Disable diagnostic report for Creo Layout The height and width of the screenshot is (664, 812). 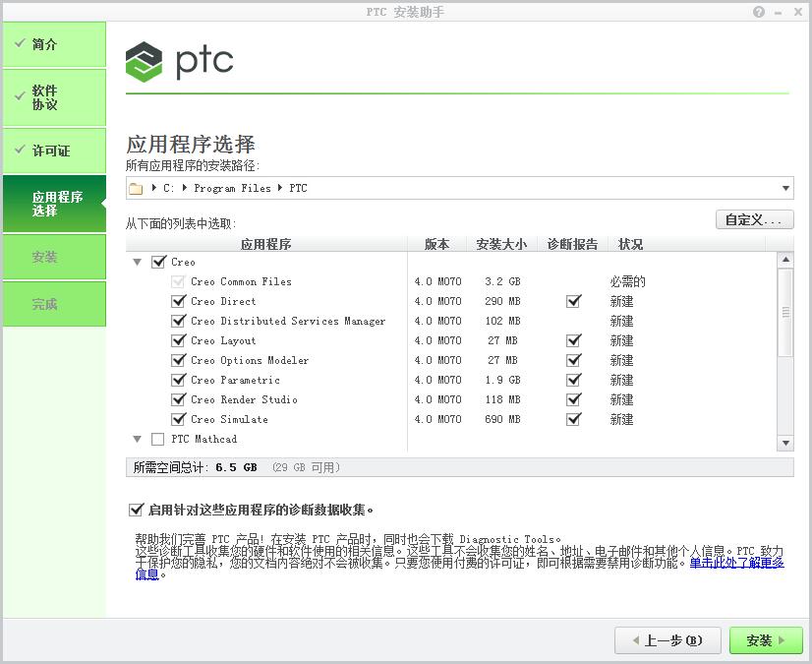click(573, 340)
